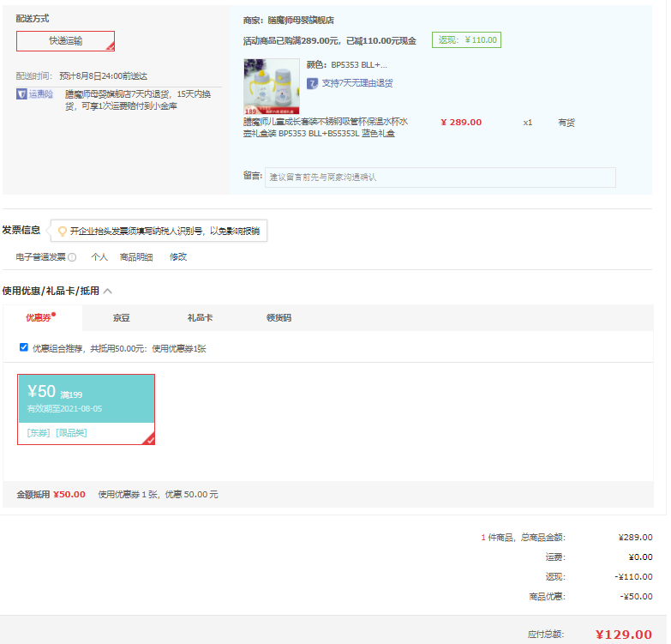Click the 返现 -¥110.00 summary line
This screenshot has width=671, height=644.
(x=599, y=577)
